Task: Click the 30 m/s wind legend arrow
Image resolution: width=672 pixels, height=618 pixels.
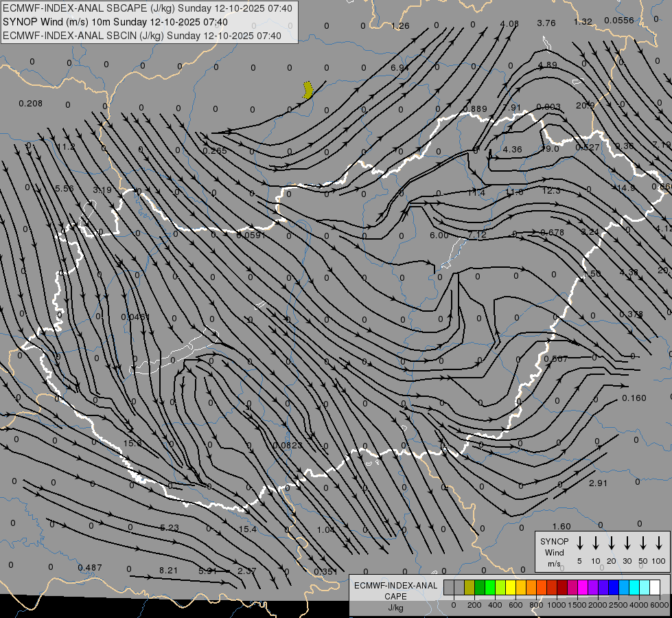Action: [627, 543]
